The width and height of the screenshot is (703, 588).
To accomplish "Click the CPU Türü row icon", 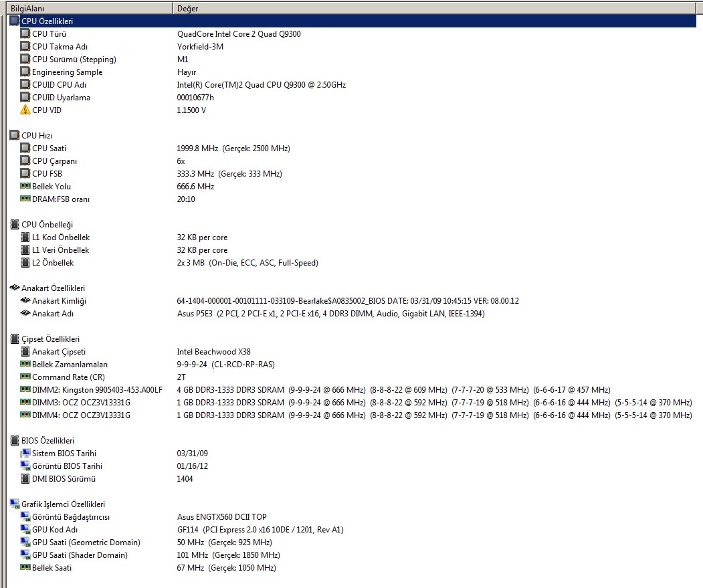I will (x=25, y=33).
